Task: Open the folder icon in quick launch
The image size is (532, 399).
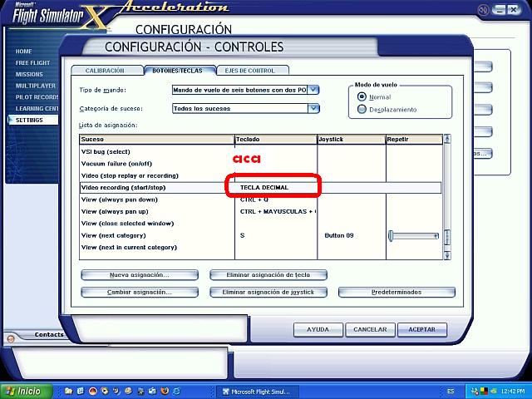Action: (68, 392)
